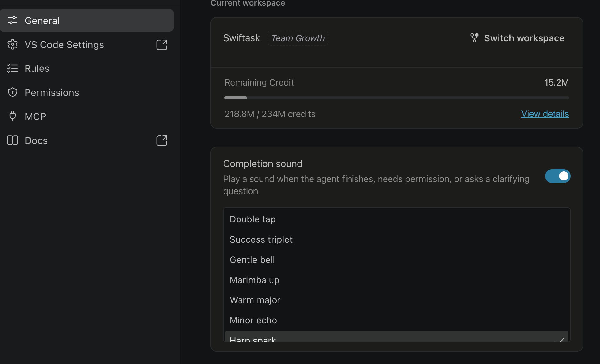Viewport: 600px width, 364px height.
Task: Choose the Success triplet sound
Action: coord(396,239)
